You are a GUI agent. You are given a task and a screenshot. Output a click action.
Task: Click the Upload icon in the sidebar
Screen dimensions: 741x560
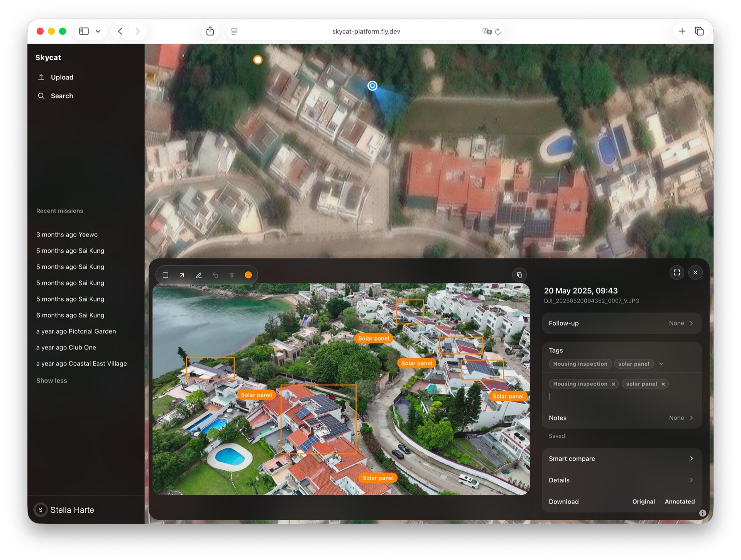41,77
